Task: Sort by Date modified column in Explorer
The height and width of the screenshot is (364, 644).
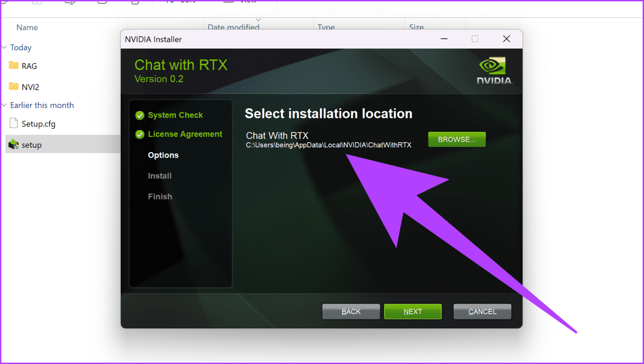Action: coord(234,27)
